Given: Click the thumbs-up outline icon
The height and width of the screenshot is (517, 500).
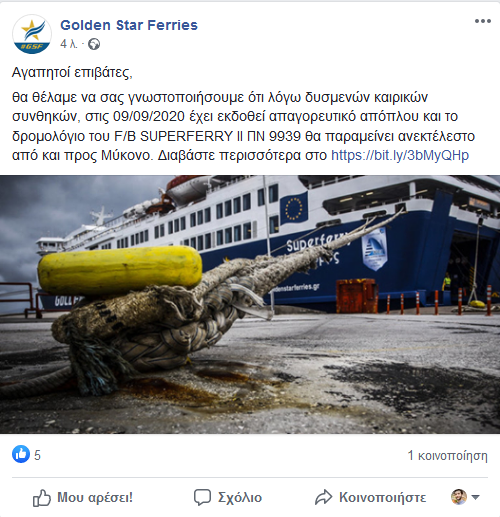Looking at the screenshot, I should [42, 498].
